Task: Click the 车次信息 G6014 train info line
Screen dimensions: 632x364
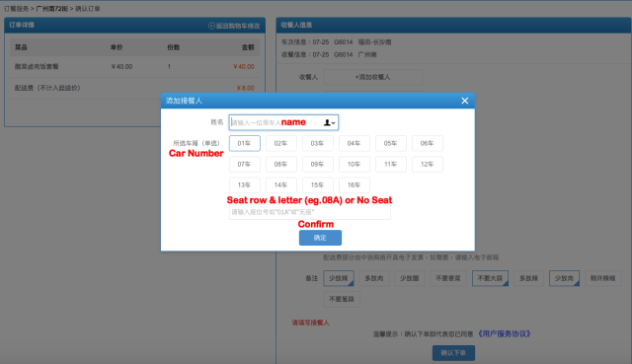Action: (336, 41)
